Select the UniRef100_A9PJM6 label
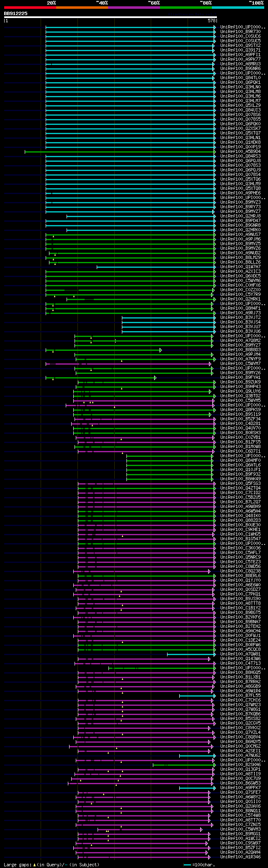268x868 pixels. [240, 239]
